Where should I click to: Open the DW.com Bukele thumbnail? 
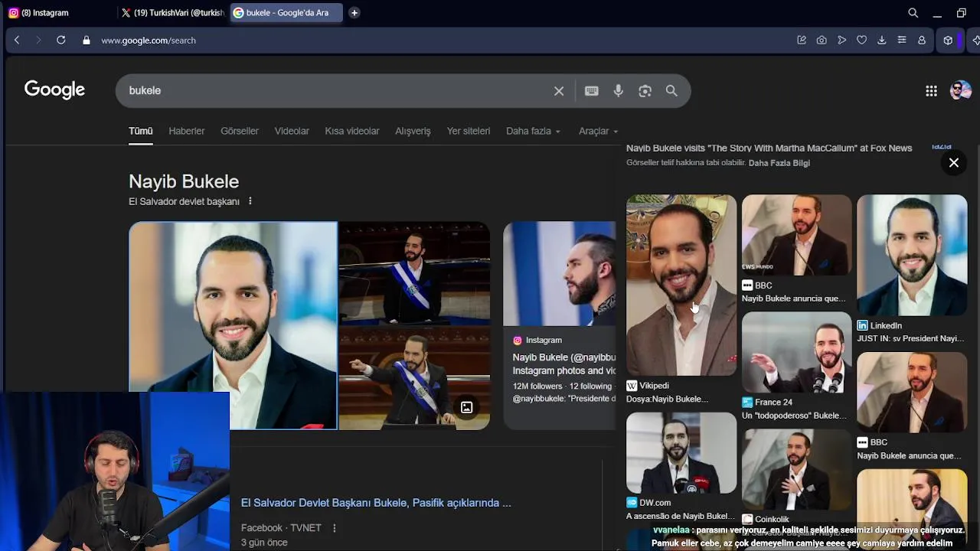[x=681, y=453]
